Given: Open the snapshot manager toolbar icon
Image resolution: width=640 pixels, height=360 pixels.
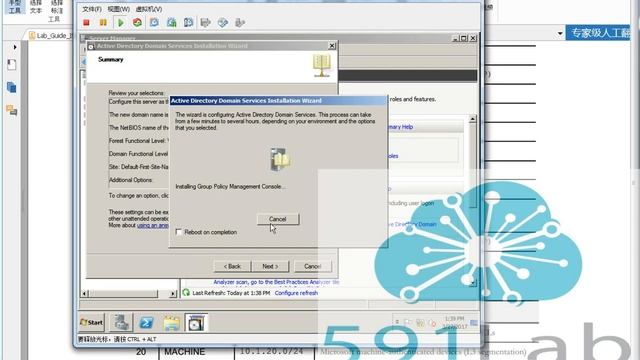Looking at the screenshot, I should [188, 22].
